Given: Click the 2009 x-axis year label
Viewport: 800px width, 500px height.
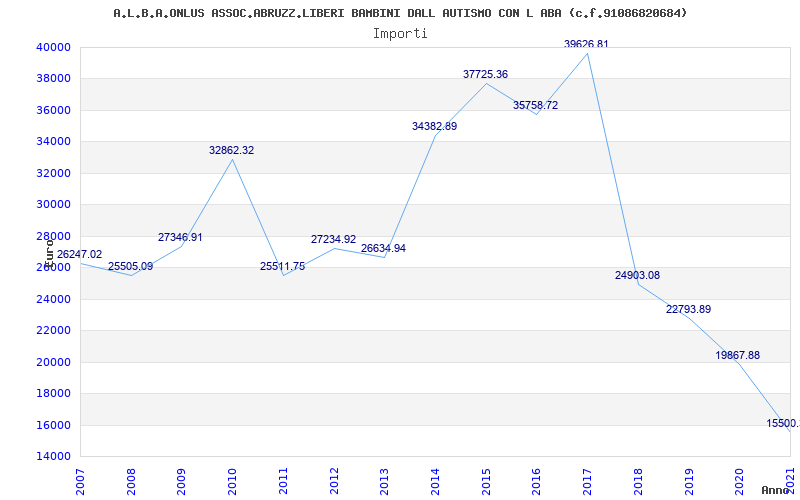Looking at the screenshot, I should point(182,482).
